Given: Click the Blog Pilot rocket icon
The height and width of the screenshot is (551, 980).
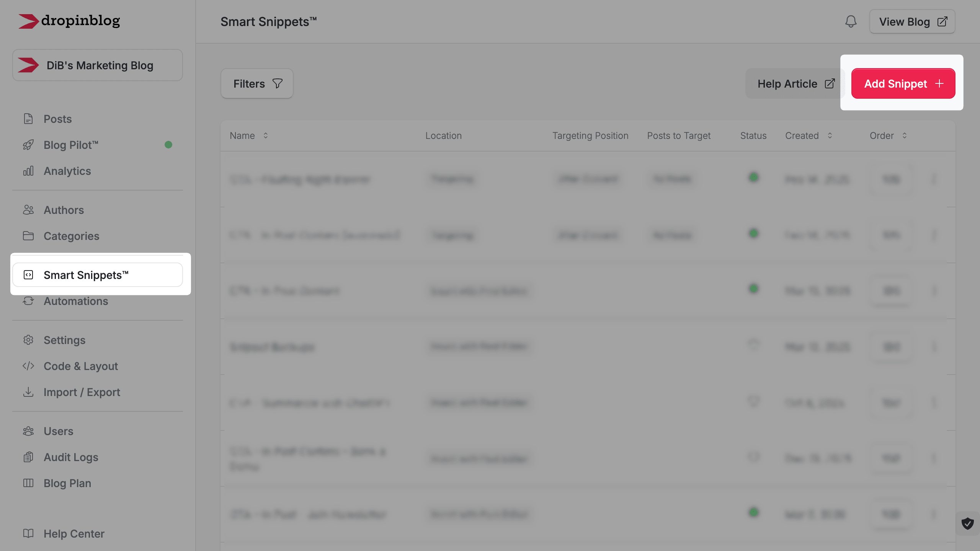Looking at the screenshot, I should pyautogui.click(x=28, y=145).
